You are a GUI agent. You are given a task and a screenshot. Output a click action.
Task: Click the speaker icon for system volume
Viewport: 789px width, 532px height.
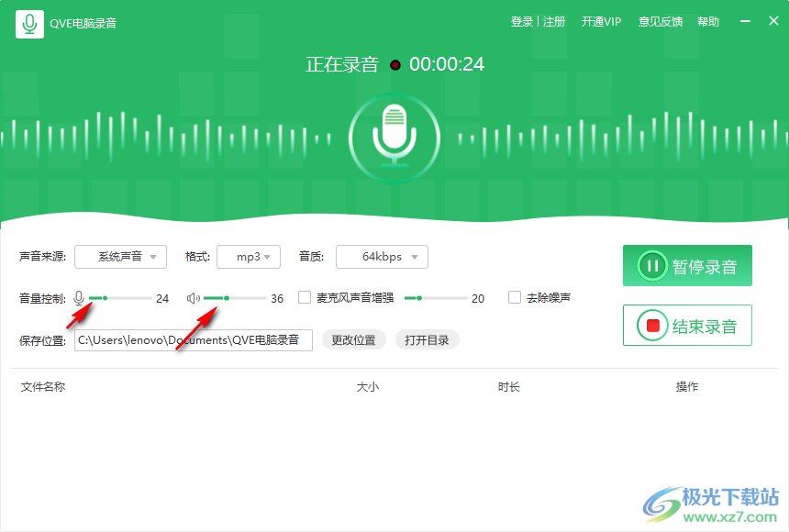193,297
